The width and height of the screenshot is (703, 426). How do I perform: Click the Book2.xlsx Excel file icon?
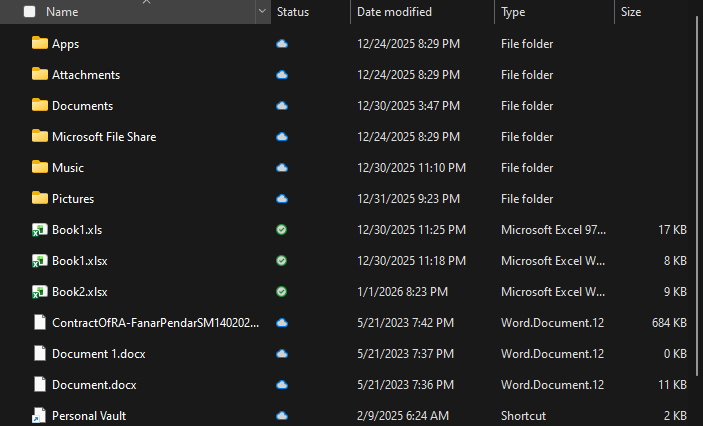click(40, 292)
